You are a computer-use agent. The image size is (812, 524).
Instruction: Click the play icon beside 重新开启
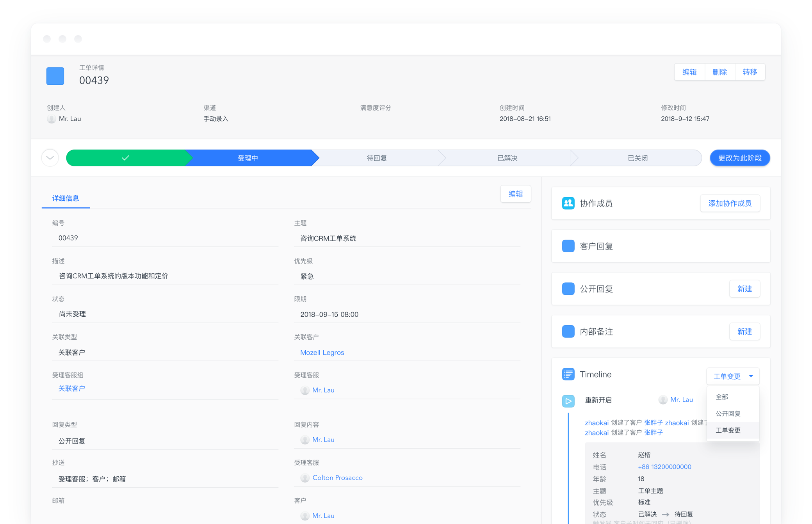(568, 401)
